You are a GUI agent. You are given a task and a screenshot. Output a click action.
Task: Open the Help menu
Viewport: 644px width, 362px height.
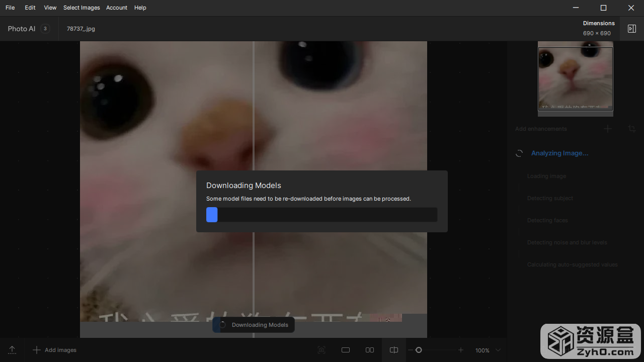pos(140,8)
